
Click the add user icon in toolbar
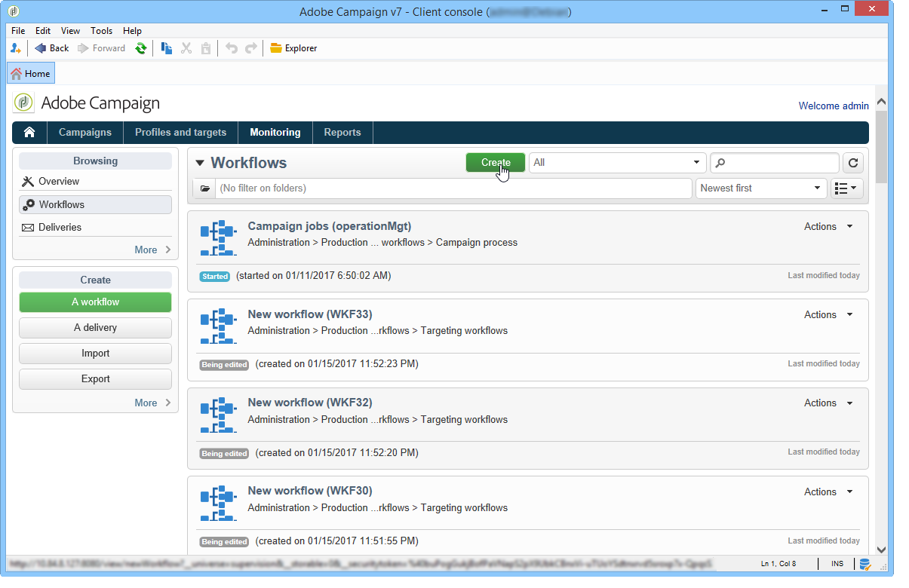[x=16, y=48]
